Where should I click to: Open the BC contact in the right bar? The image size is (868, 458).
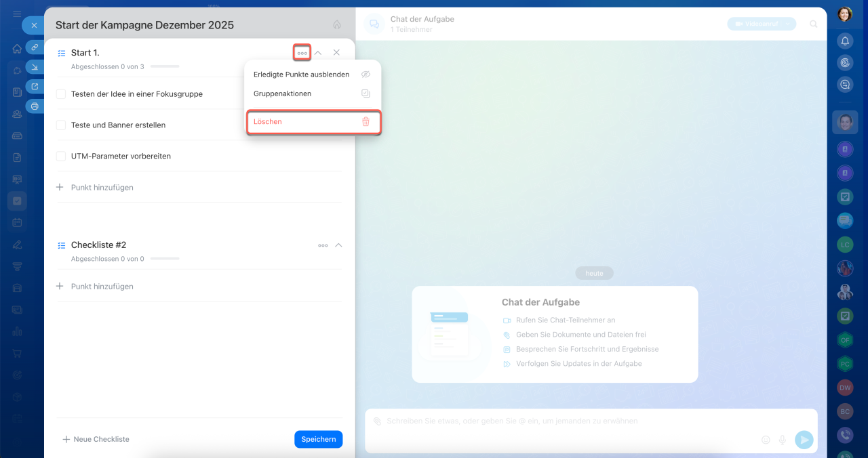[x=845, y=411]
